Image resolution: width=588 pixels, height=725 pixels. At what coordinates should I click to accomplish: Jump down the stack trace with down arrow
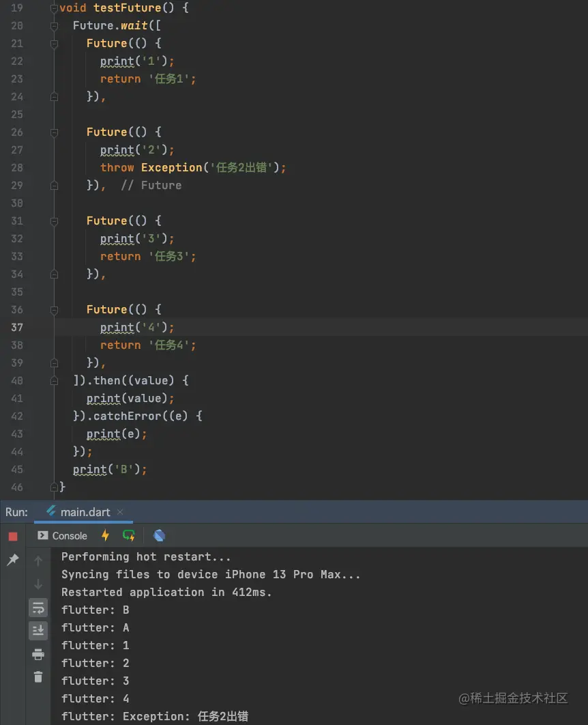[38, 584]
